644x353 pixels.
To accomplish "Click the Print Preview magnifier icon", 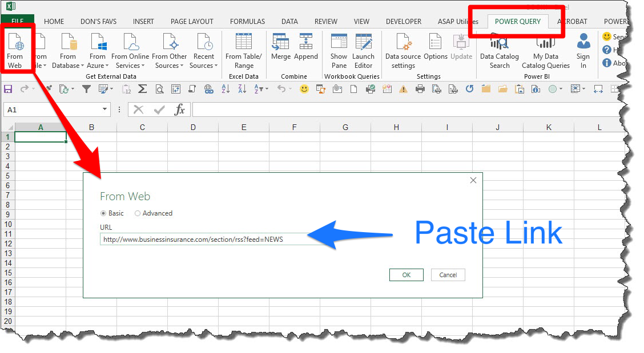I will [x=159, y=88].
